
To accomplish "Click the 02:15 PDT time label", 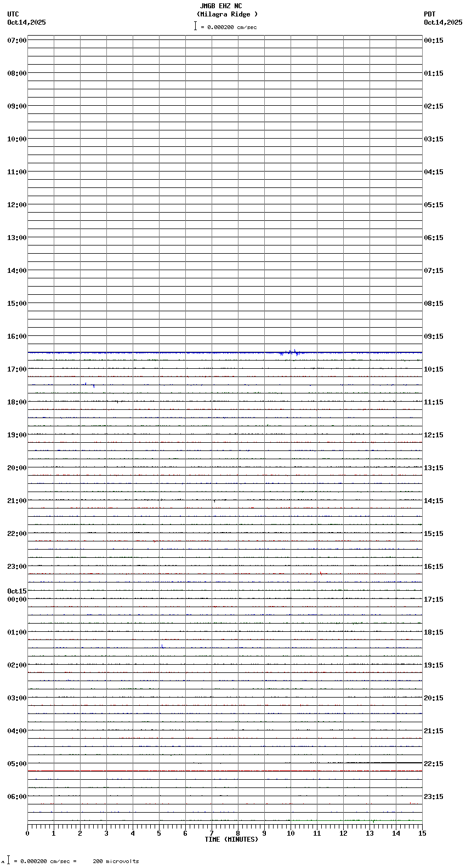I will (x=434, y=106).
